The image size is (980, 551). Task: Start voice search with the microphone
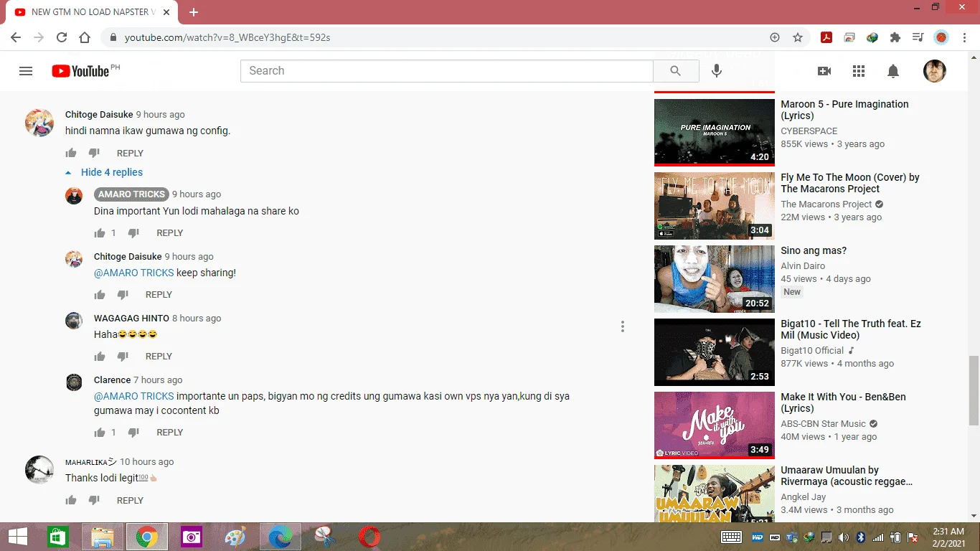point(716,71)
